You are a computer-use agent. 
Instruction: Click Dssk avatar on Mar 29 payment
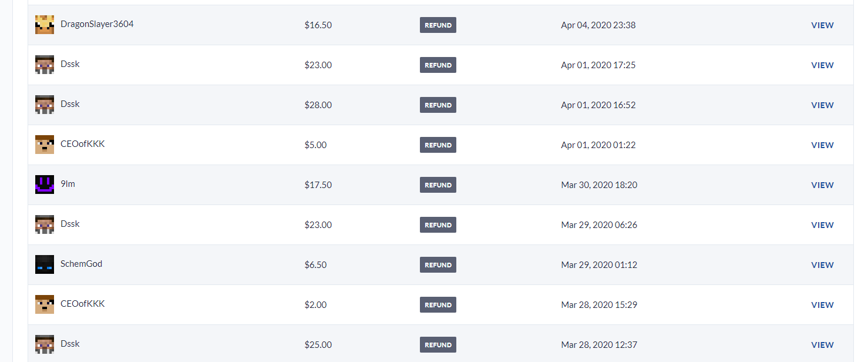pyautogui.click(x=45, y=224)
